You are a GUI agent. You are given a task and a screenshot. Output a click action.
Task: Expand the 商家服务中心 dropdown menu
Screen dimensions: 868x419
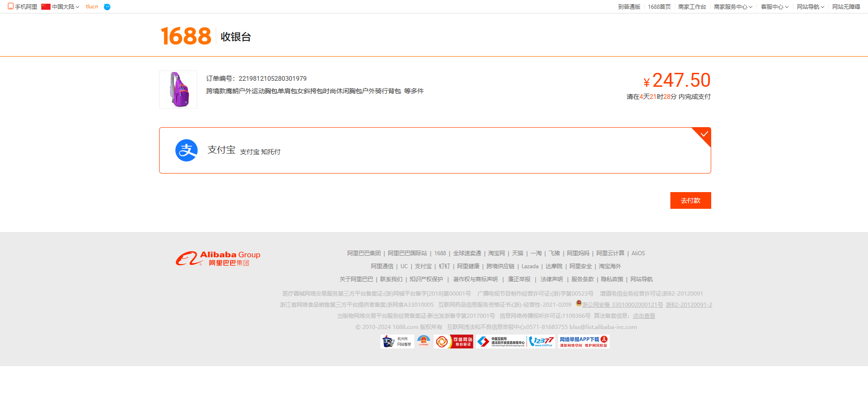pos(733,7)
